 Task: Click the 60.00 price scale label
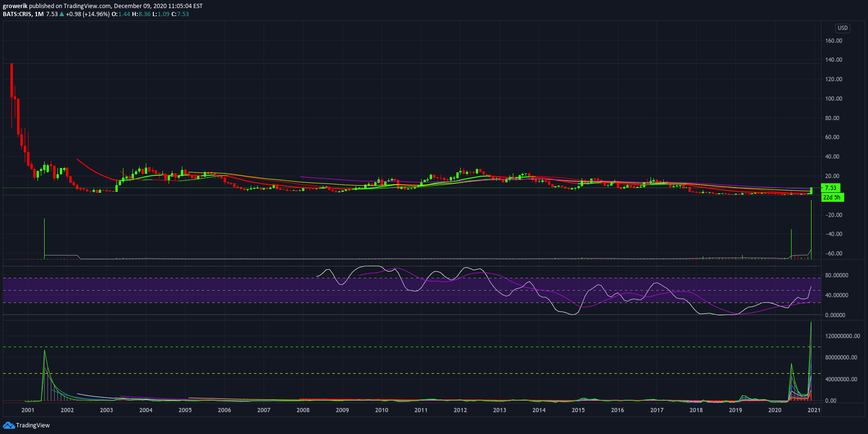832,137
